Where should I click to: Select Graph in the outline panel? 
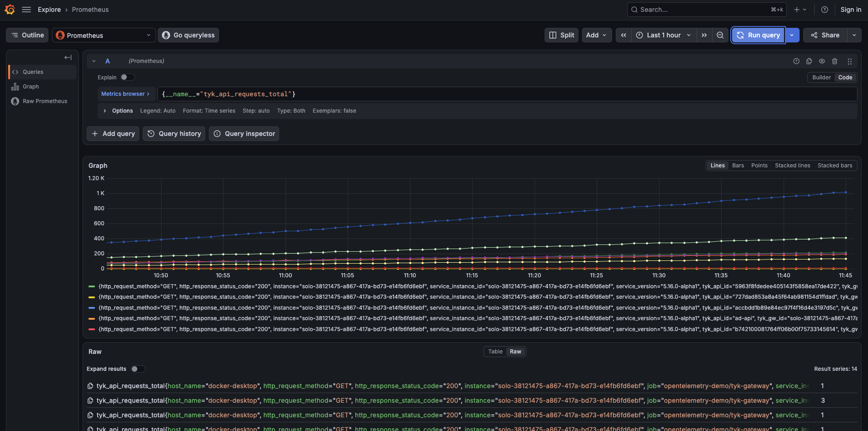tap(42, 87)
